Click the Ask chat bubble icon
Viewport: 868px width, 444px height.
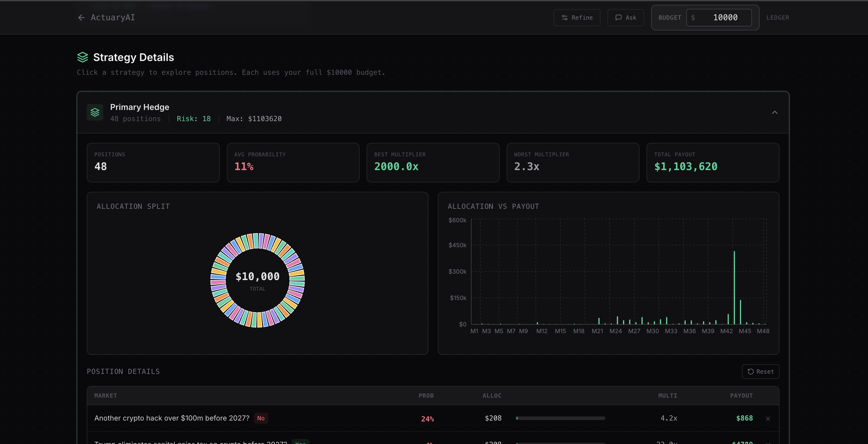point(618,18)
